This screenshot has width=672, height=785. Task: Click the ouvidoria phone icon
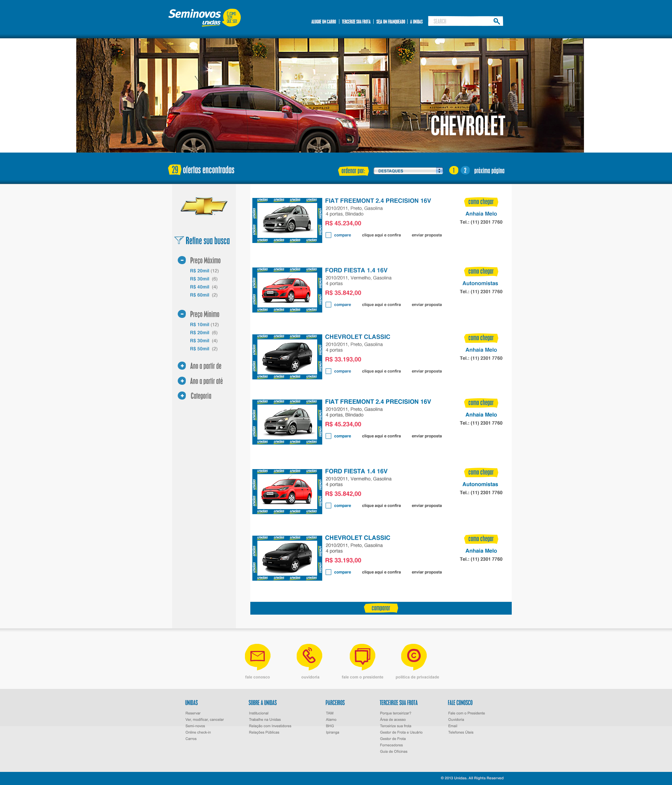tap(309, 656)
